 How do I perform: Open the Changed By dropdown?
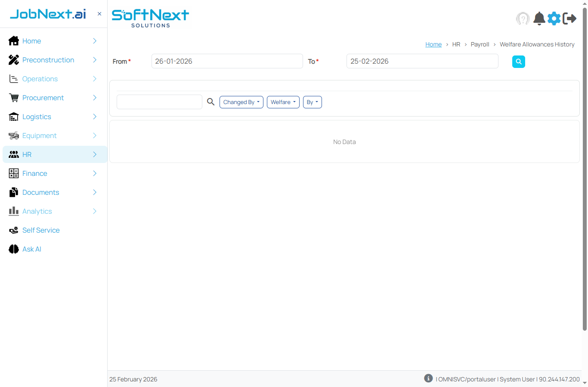point(241,102)
